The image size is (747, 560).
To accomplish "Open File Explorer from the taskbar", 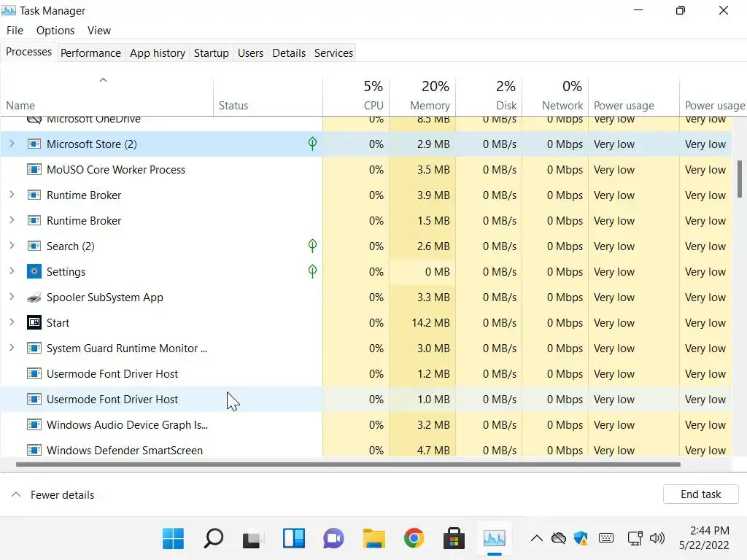I will click(374, 539).
